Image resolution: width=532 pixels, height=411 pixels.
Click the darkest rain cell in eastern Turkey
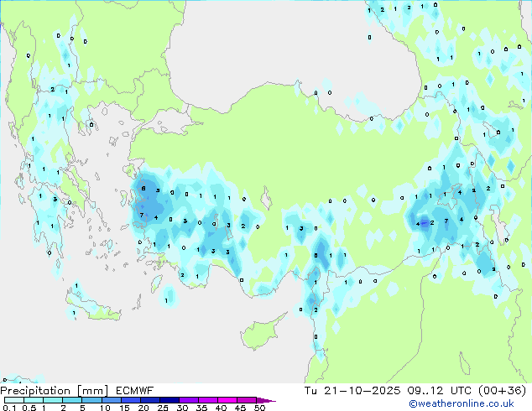(x=425, y=223)
